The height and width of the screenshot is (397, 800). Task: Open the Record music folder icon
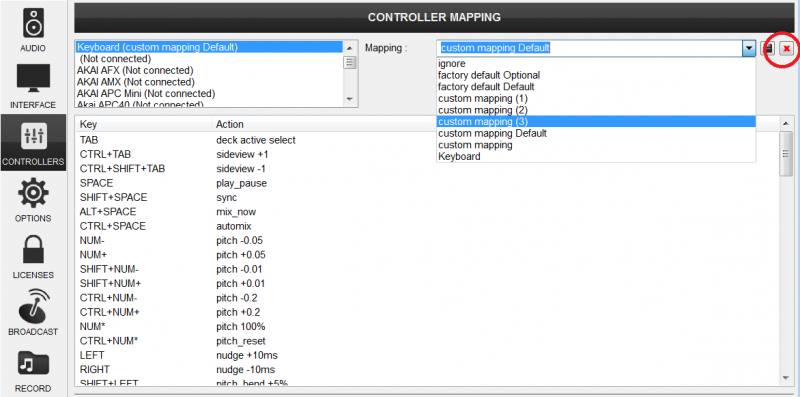[x=33, y=363]
